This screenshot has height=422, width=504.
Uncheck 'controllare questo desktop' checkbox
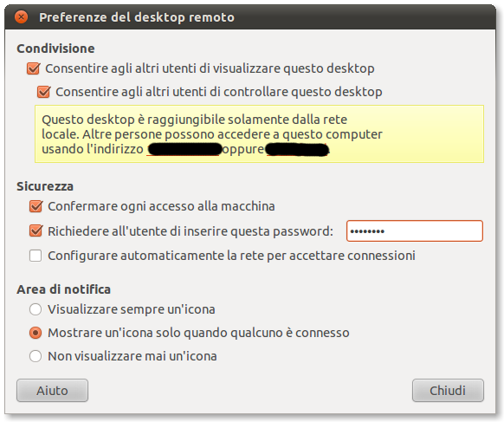coord(43,92)
